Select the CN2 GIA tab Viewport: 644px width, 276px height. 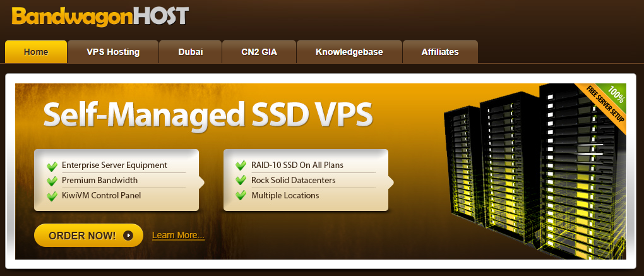click(259, 52)
